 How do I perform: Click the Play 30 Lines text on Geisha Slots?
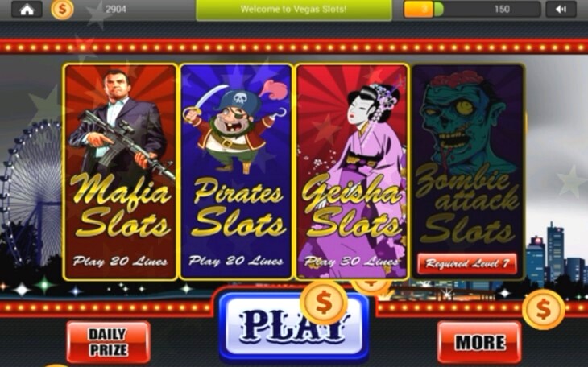click(x=351, y=262)
